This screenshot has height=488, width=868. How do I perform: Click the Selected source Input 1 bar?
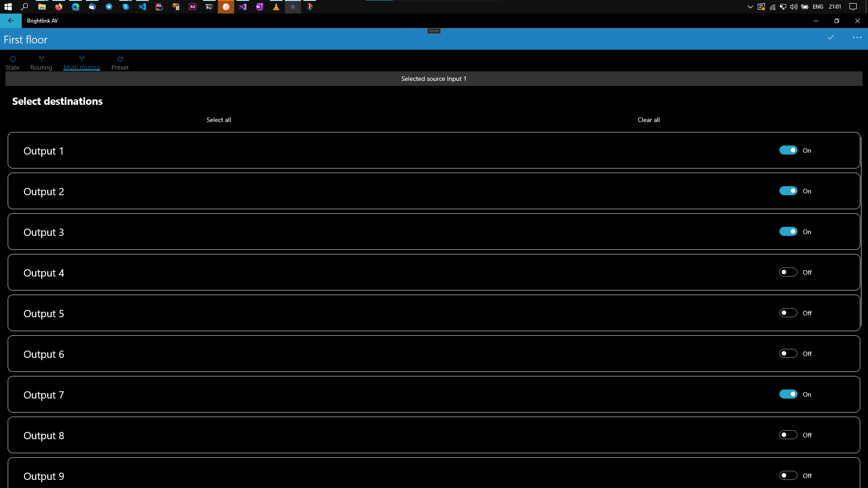click(x=434, y=79)
